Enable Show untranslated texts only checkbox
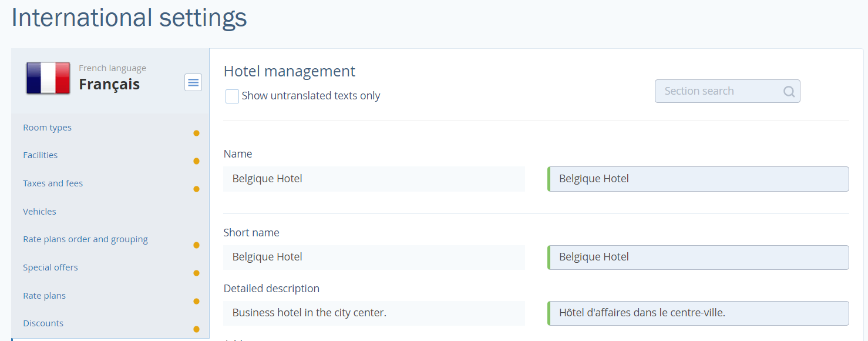This screenshot has height=341, width=868. click(x=232, y=96)
